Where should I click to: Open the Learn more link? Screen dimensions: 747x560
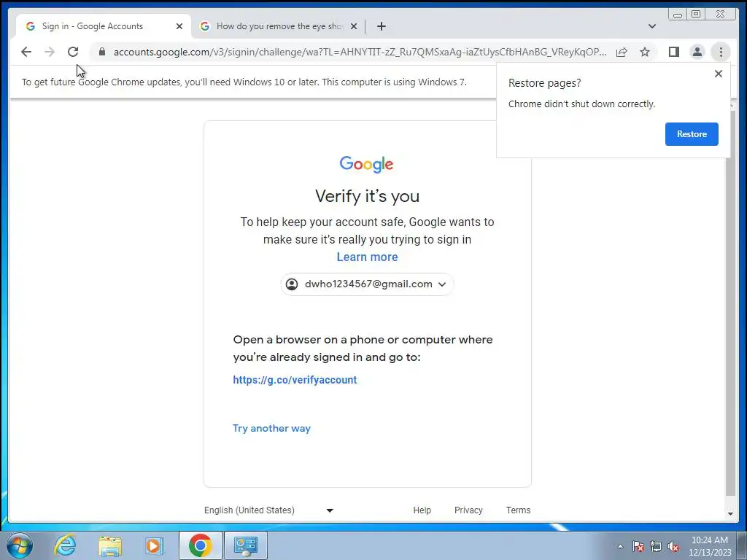pyautogui.click(x=368, y=257)
